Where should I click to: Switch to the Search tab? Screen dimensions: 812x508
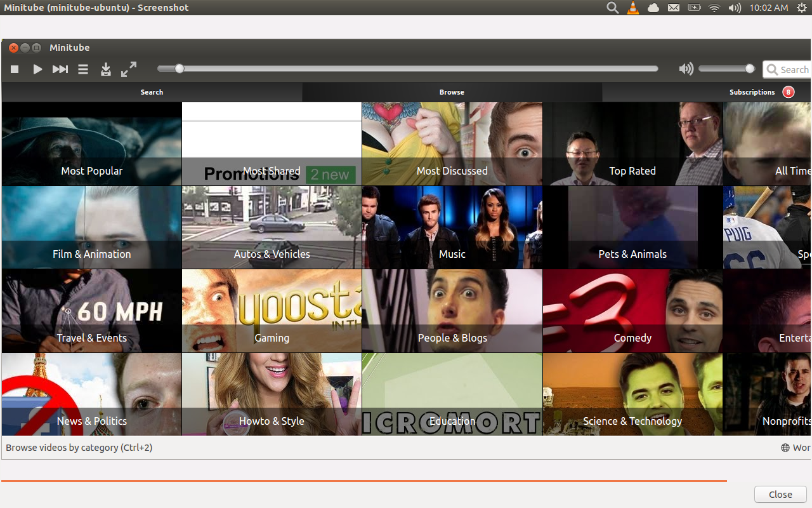pos(152,92)
